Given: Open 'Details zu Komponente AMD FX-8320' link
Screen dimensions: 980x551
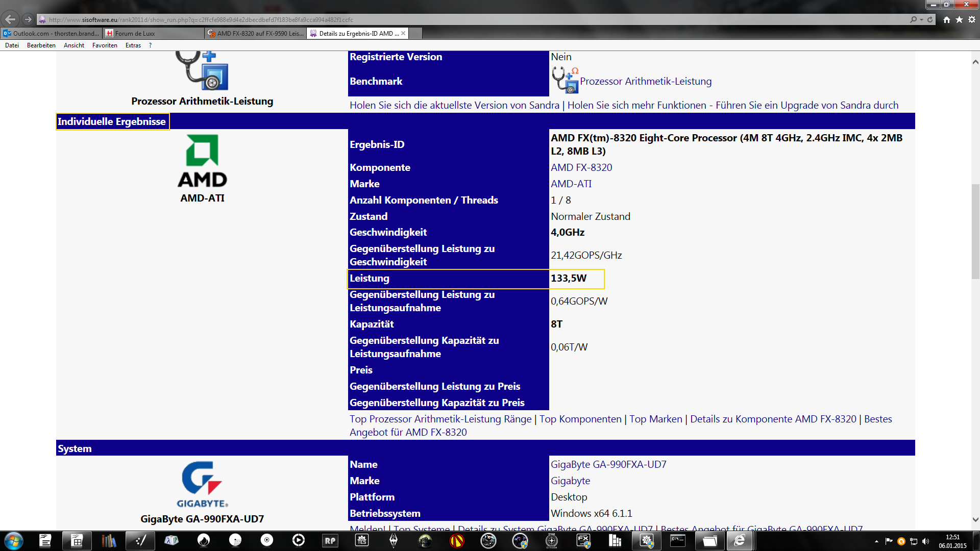Looking at the screenshot, I should (x=773, y=419).
